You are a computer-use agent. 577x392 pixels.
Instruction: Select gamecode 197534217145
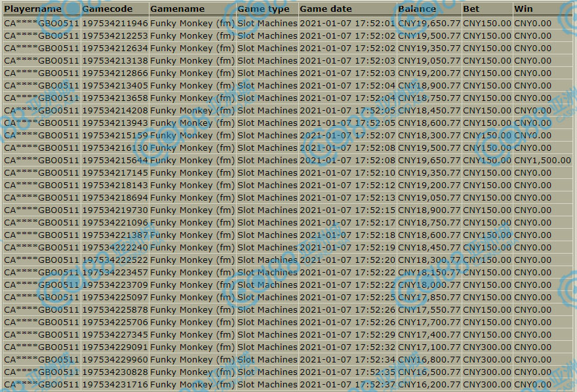115,173
